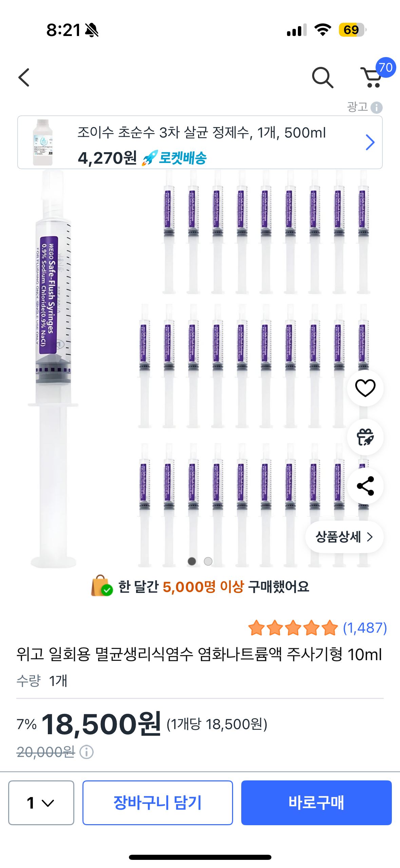Expand the sponsored ad chevron arrow
This screenshot has width=400, height=868.
[x=370, y=142]
